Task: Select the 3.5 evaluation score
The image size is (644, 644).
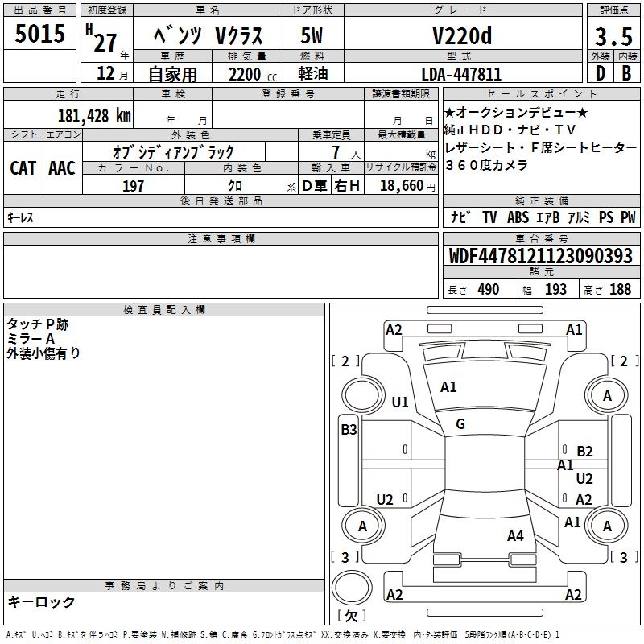Action: (613, 36)
